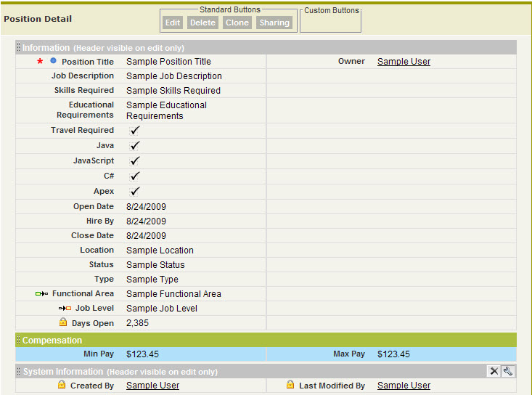Select the Open Date field label

coord(94,206)
